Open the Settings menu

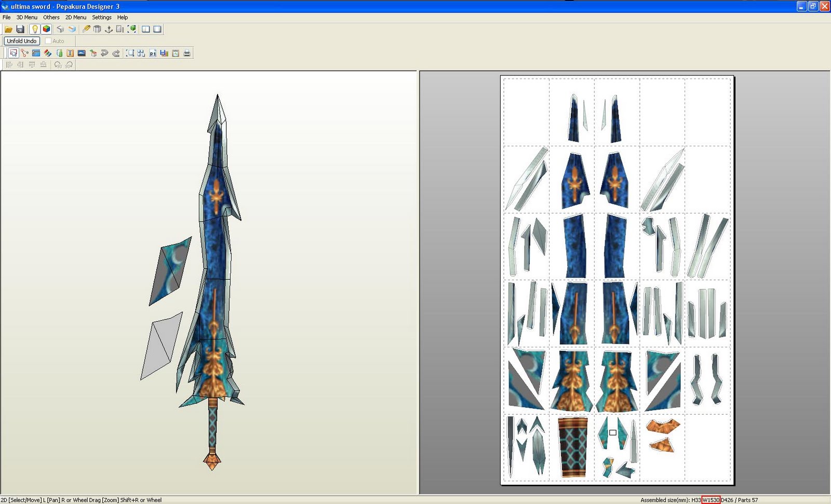(x=102, y=17)
